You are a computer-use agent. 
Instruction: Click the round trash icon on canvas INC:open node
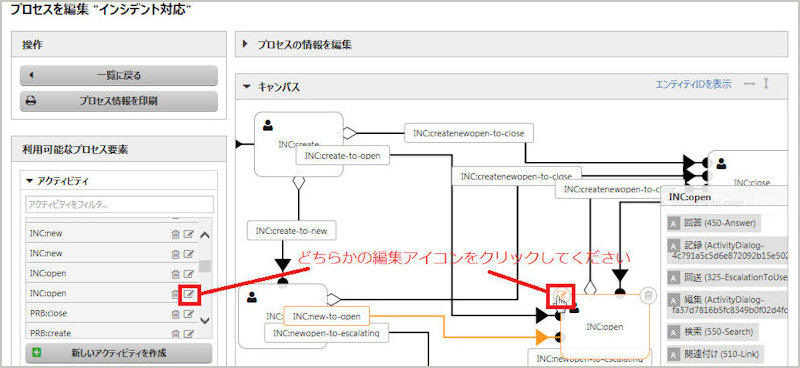(648, 295)
